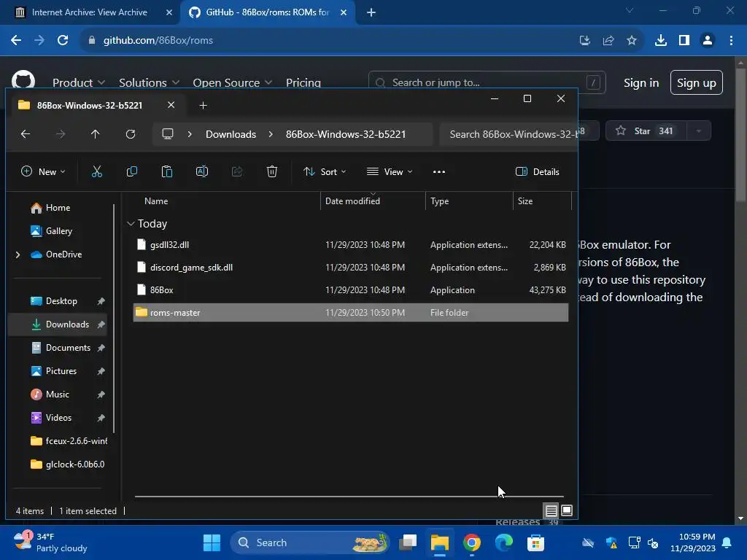Screen dimensions: 747x560
Task: Click the Delete trash icon in Explorer
Action: (x=272, y=171)
